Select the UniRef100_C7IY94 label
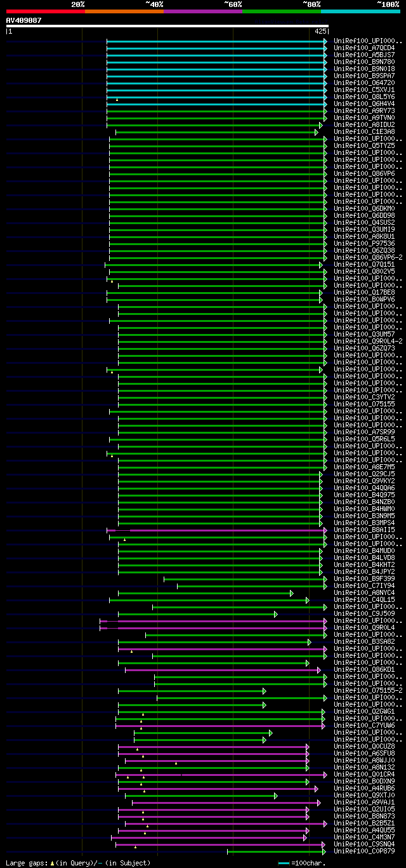406x868 pixels. click(364, 585)
